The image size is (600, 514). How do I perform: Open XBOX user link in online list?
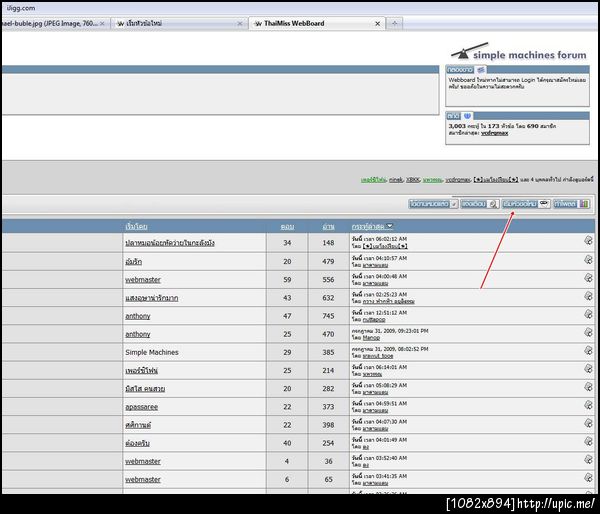[412, 179]
